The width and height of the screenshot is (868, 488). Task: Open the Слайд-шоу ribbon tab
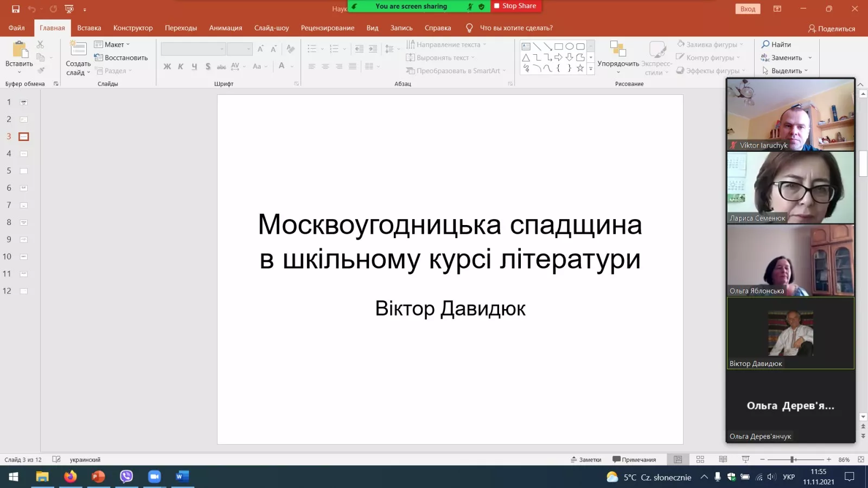click(271, 28)
